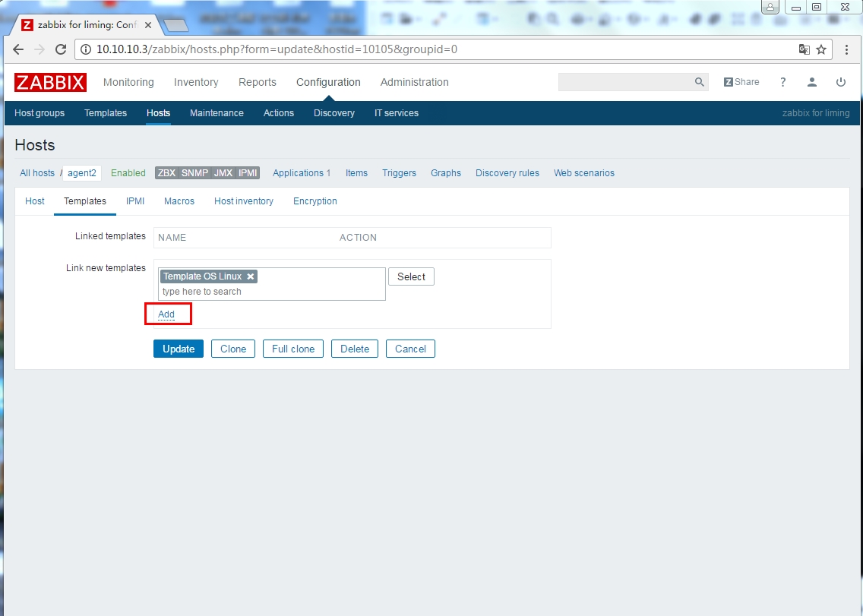Viewport: 863px width, 616px height.
Task: Click the Select templates button
Action: pos(411,276)
